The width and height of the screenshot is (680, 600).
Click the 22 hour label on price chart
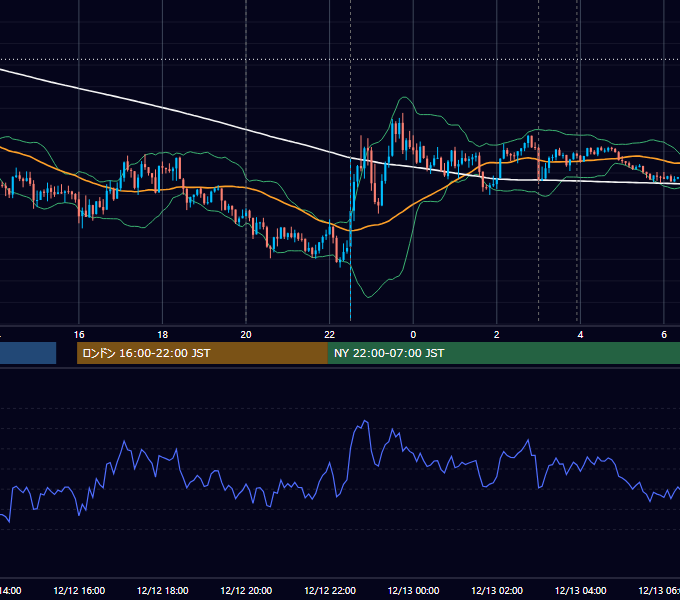[x=330, y=335]
